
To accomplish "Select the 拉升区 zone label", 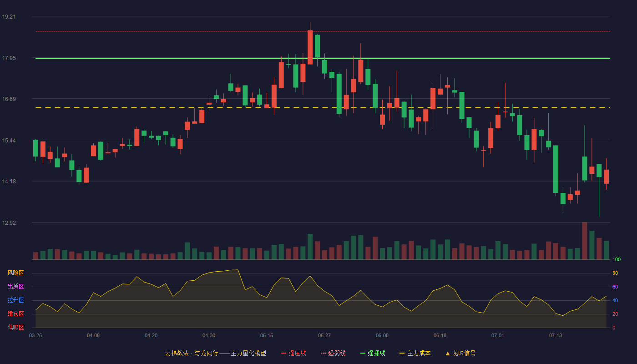I will pyautogui.click(x=15, y=300).
